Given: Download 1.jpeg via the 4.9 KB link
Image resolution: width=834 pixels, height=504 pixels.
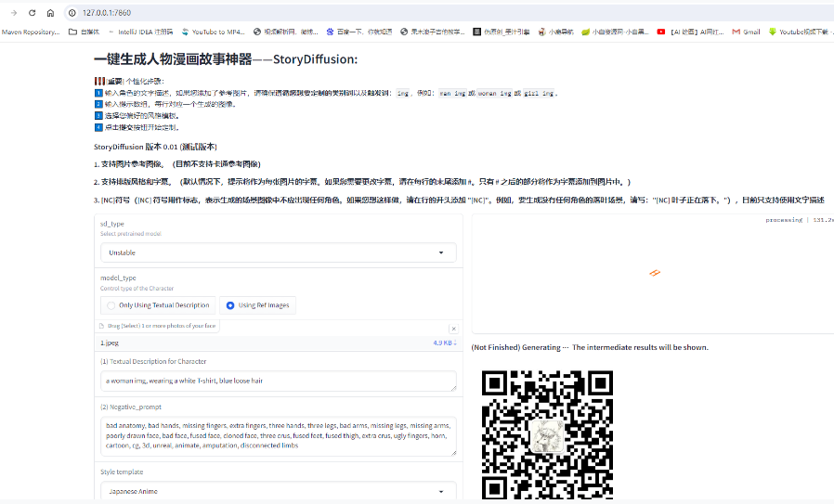Looking at the screenshot, I should pyautogui.click(x=444, y=342).
